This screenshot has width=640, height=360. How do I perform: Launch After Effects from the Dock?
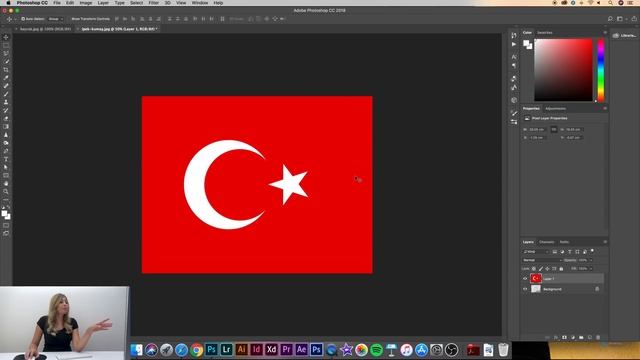[301, 350]
